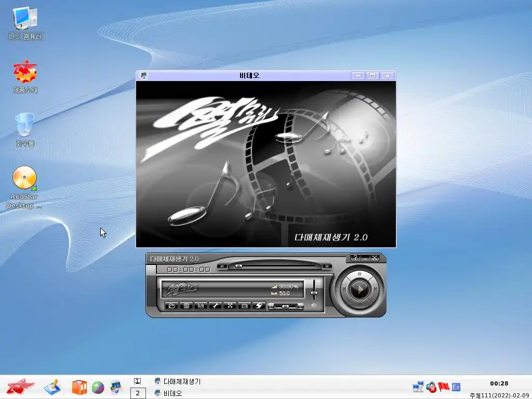532x399 pixels.
Task: Select the RedStar Desktop disc icon
Action: (24, 187)
